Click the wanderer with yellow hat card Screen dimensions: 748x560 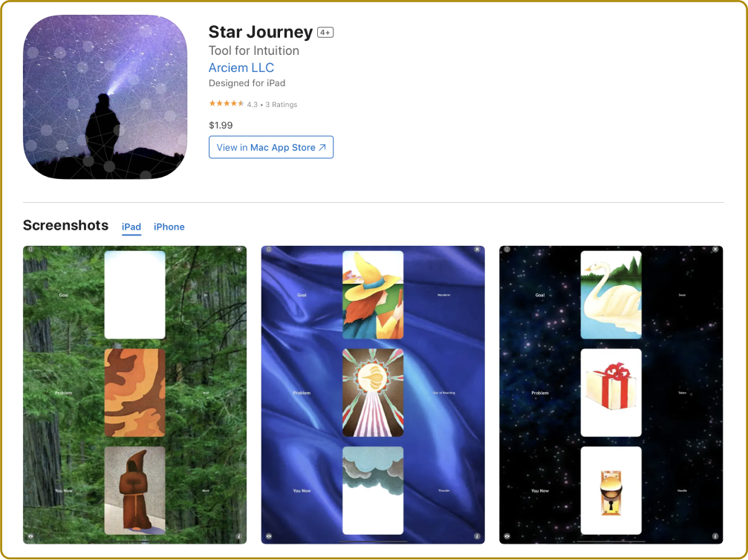tap(373, 295)
